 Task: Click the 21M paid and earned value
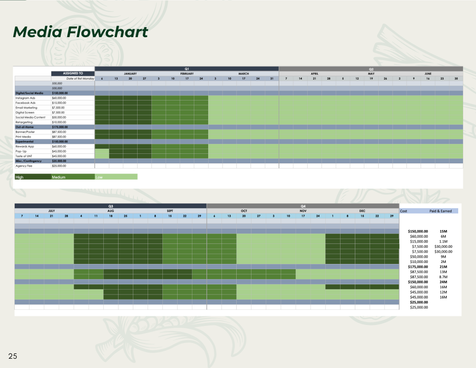[x=443, y=267]
